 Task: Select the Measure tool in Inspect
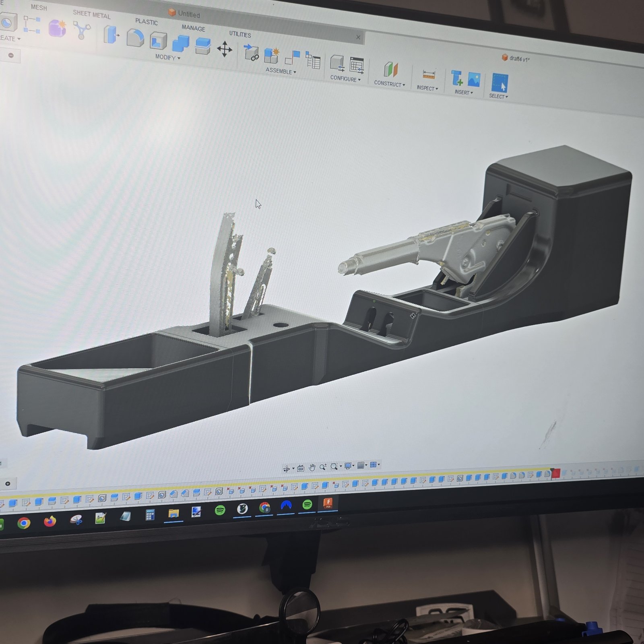coord(429,74)
